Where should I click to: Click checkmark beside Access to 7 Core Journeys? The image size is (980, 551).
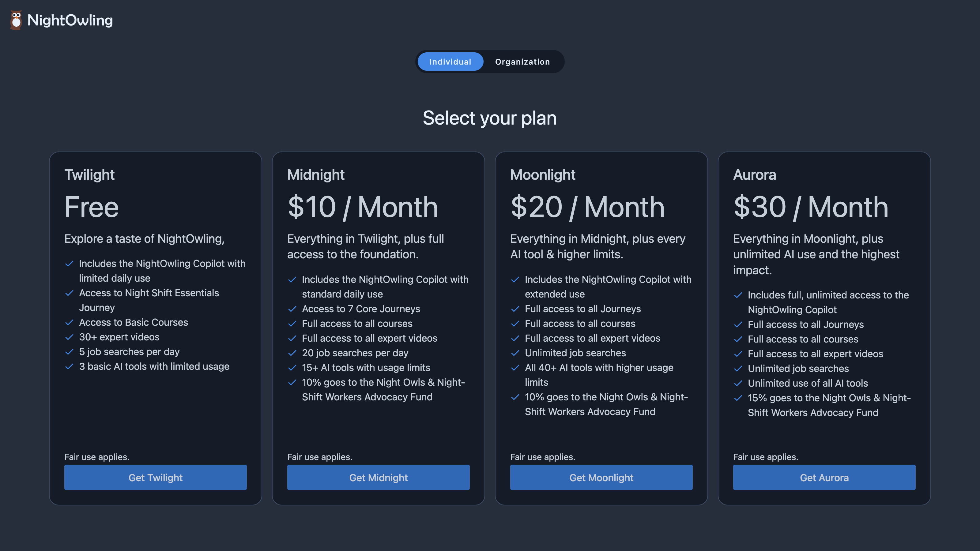pyautogui.click(x=292, y=309)
